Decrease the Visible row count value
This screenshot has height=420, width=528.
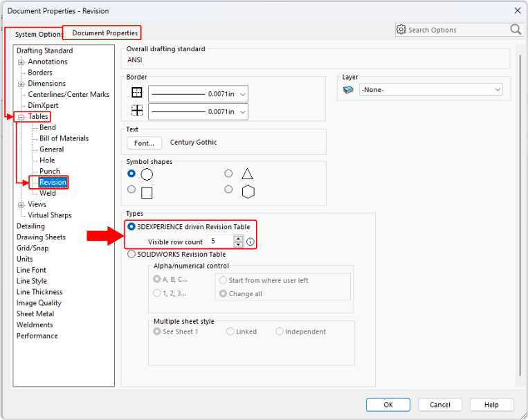tap(239, 244)
